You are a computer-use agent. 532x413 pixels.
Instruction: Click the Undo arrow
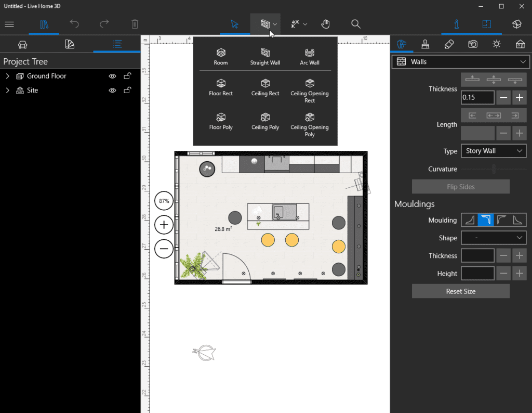[74, 24]
